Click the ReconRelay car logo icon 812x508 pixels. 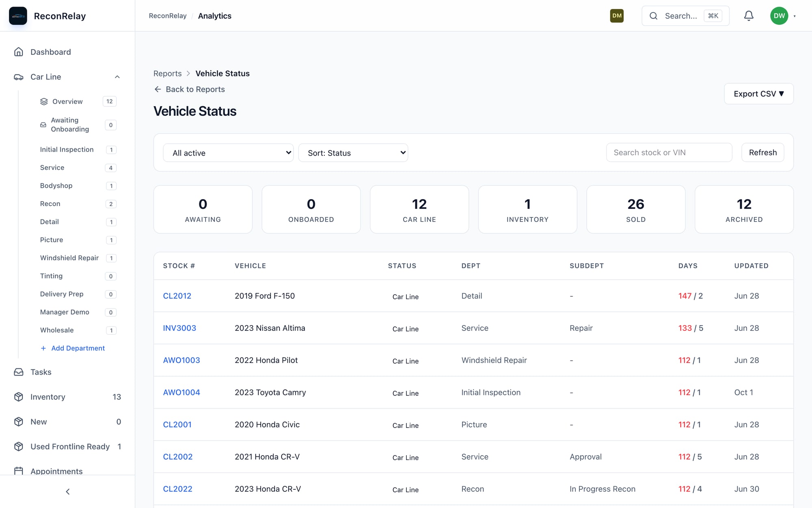[x=18, y=16]
